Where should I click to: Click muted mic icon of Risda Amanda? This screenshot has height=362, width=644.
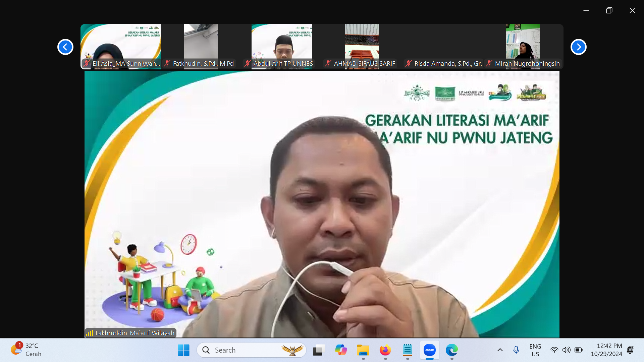[409, 63]
